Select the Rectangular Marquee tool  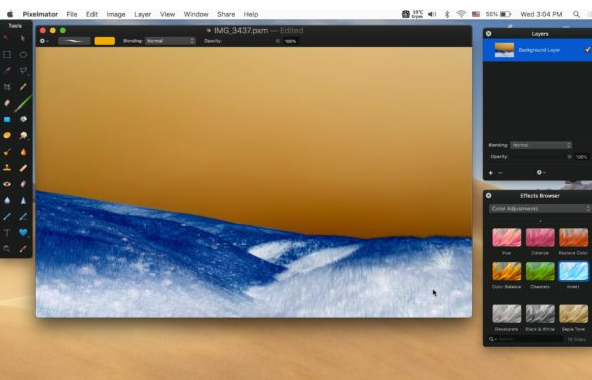point(7,54)
